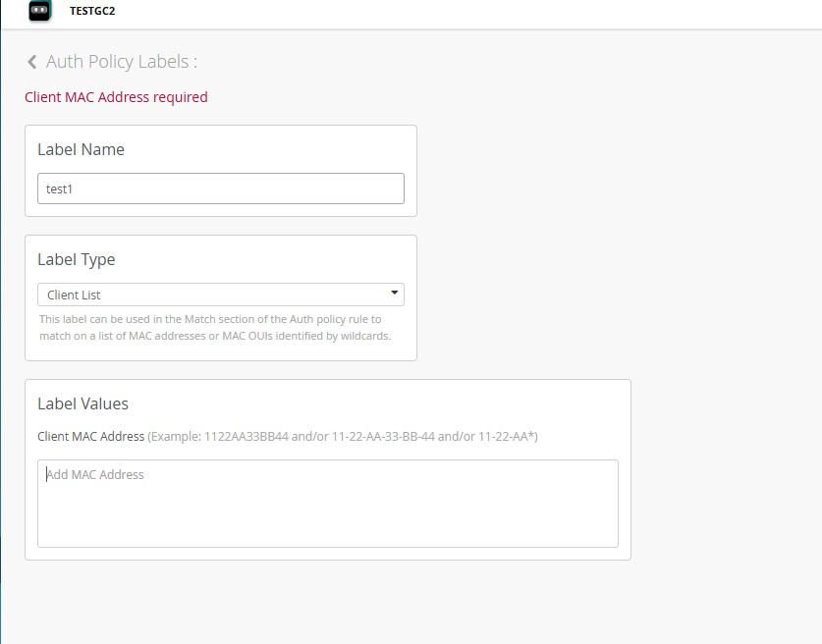
Task: Click the Client MAC Address required error
Action: coord(116,97)
